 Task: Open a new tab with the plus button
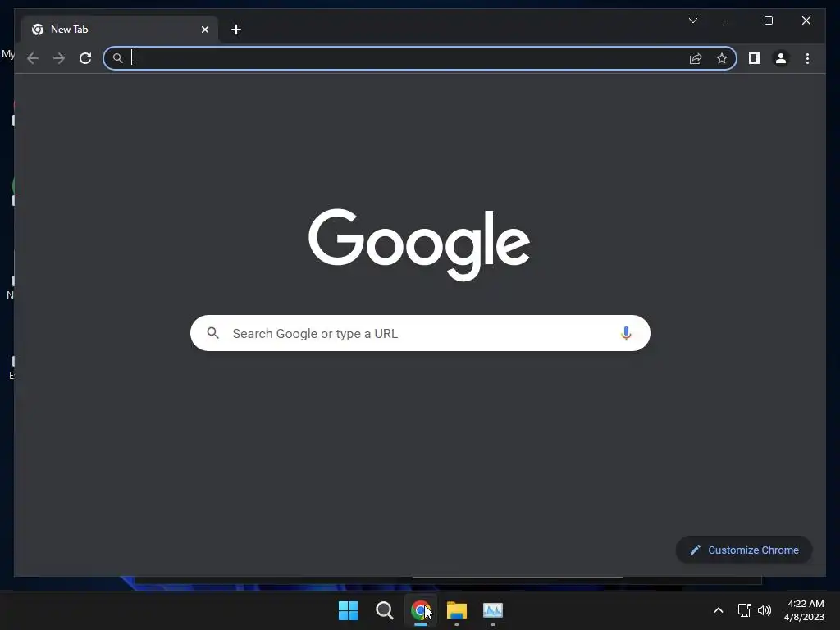(x=236, y=30)
